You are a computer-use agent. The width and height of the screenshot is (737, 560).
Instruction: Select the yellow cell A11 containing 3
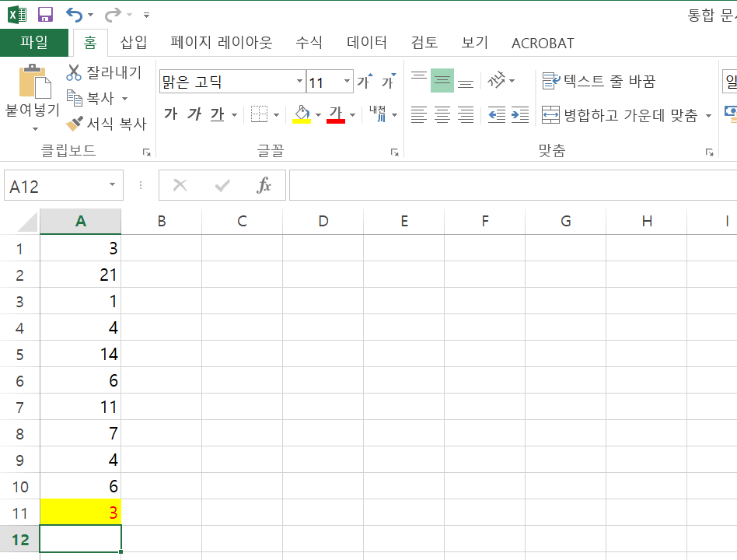tap(80, 512)
